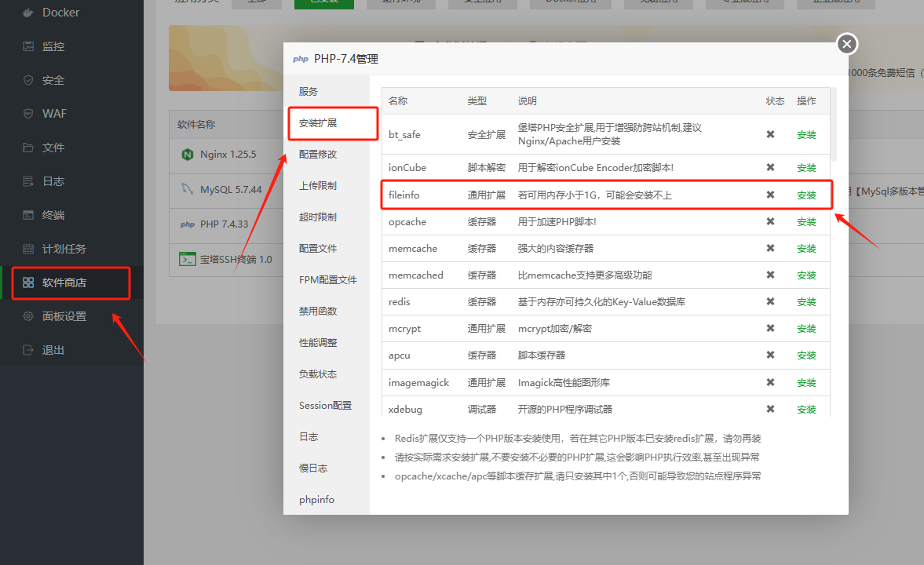The width and height of the screenshot is (924, 565).
Task: Click the status X icon for memcache
Action: (770, 248)
